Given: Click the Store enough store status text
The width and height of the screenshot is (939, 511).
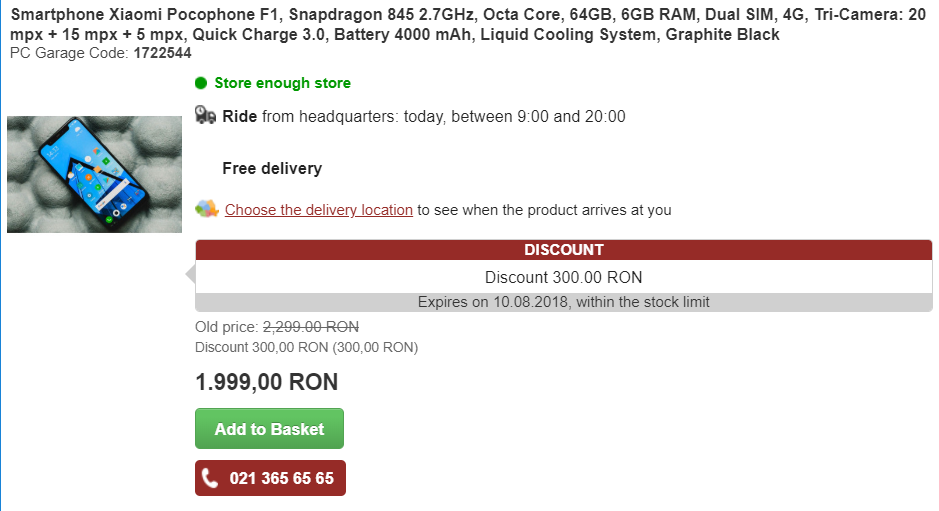Looking at the screenshot, I should tap(282, 83).
